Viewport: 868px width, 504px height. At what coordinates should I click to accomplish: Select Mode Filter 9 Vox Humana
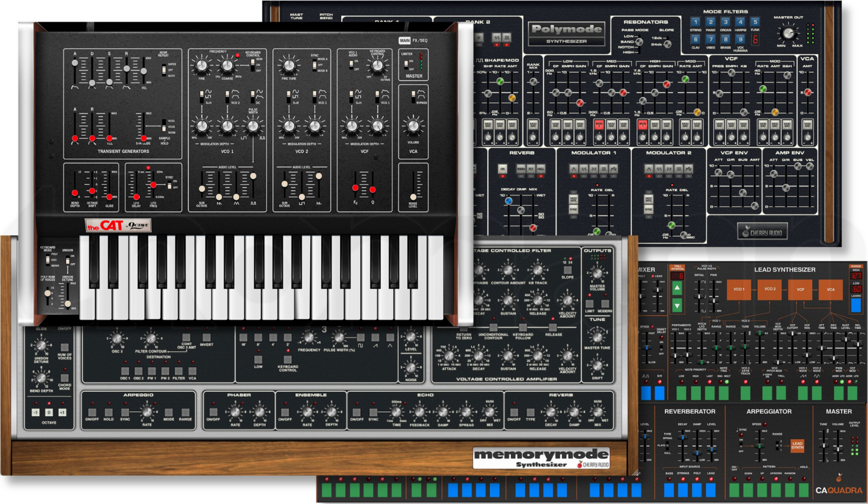(x=740, y=40)
